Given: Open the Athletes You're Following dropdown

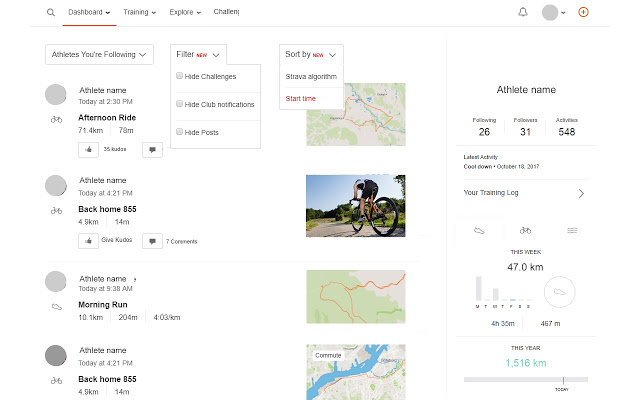Looking at the screenshot, I should tap(99, 55).
